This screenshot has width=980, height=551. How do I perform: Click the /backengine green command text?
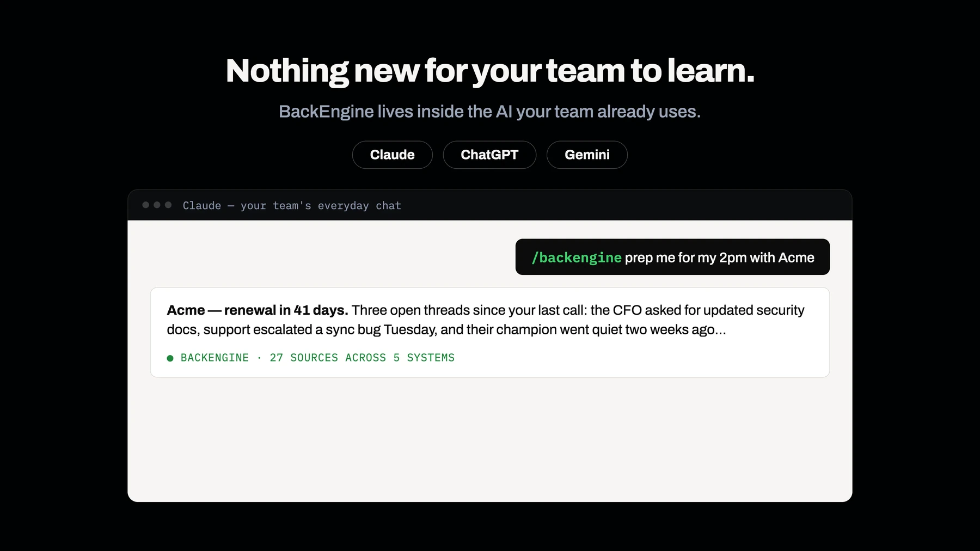point(577,258)
